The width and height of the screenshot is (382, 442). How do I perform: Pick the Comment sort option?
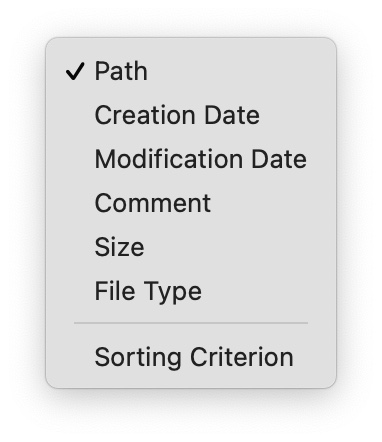coord(191,203)
